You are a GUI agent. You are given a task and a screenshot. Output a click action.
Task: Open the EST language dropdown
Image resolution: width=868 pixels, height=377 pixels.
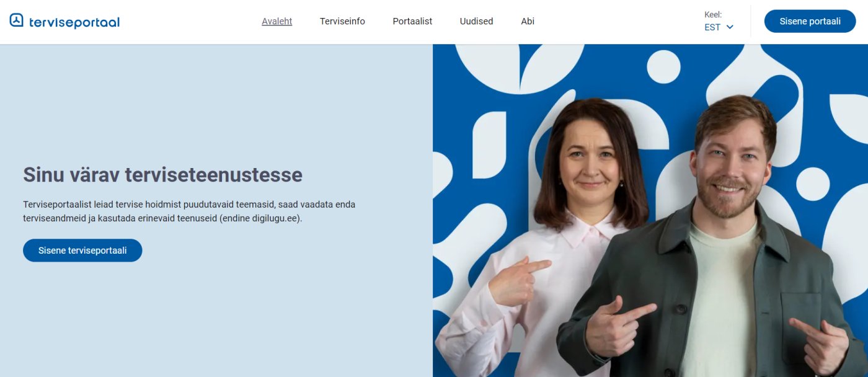coord(719,27)
